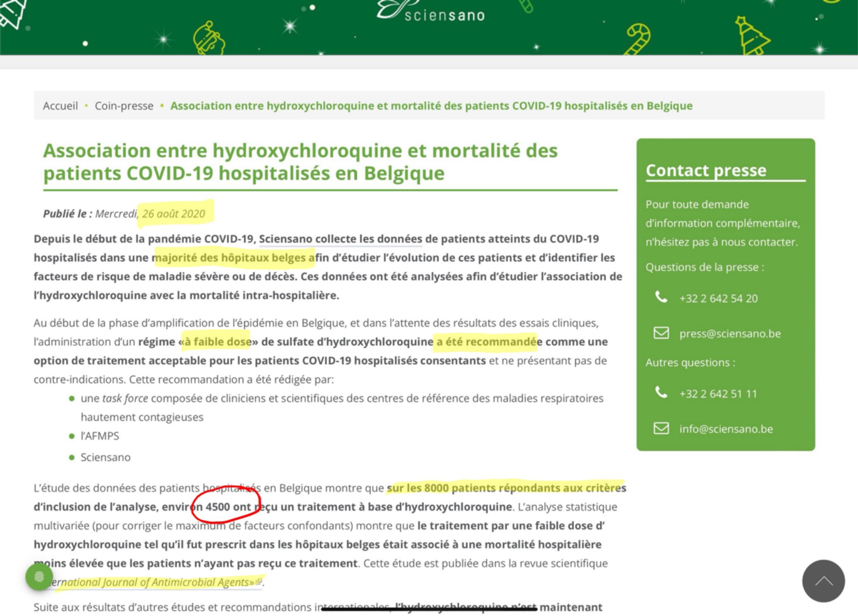Click the 'Questions de la presse :' label
The image size is (858, 616).
[705, 267]
